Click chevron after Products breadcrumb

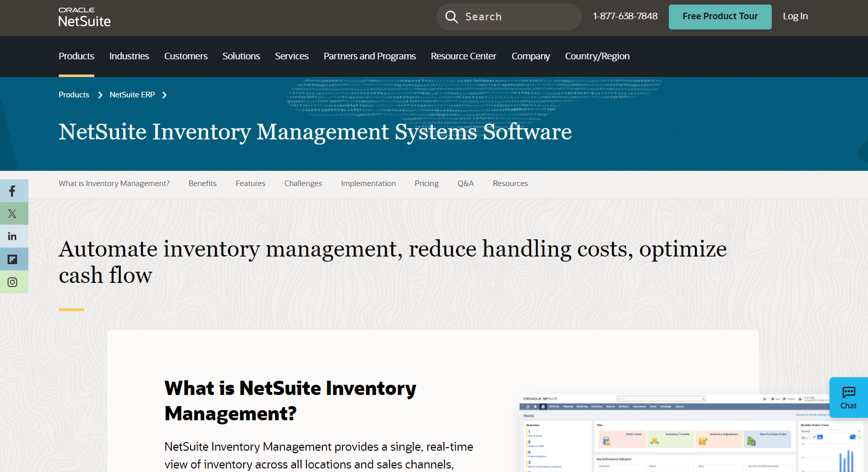(100, 95)
